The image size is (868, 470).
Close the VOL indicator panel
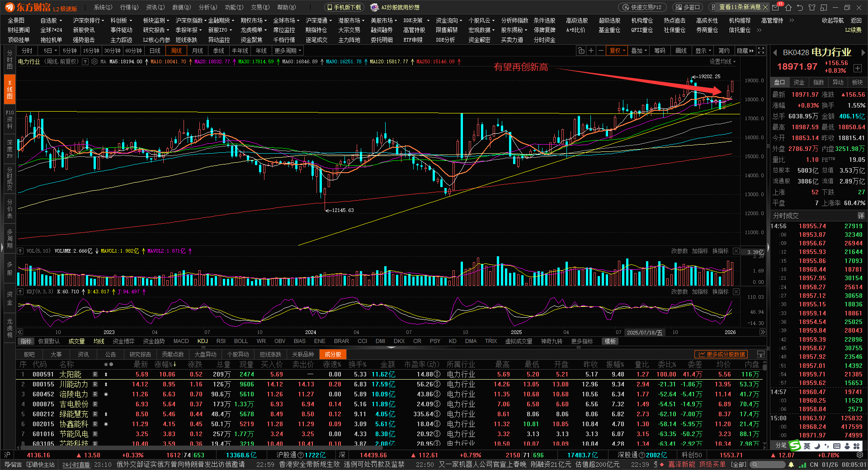(x=736, y=251)
